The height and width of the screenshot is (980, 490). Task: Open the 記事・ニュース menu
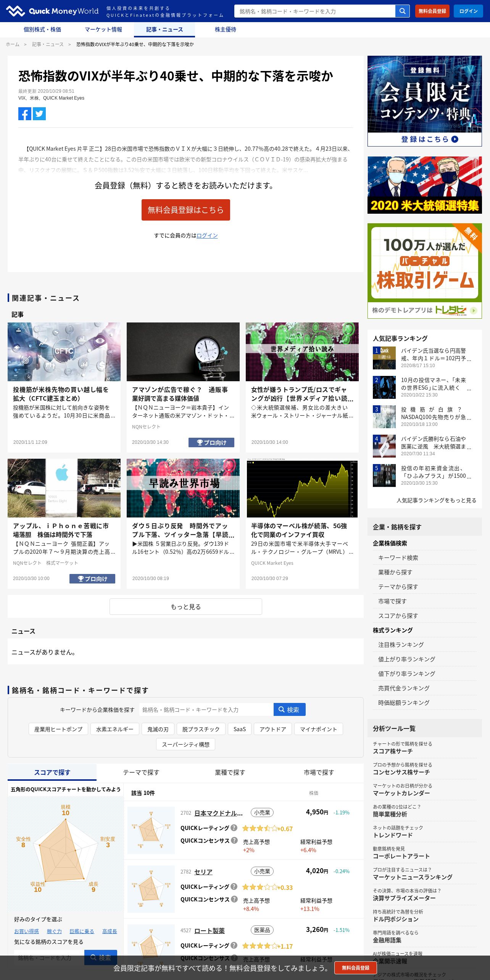click(x=164, y=29)
